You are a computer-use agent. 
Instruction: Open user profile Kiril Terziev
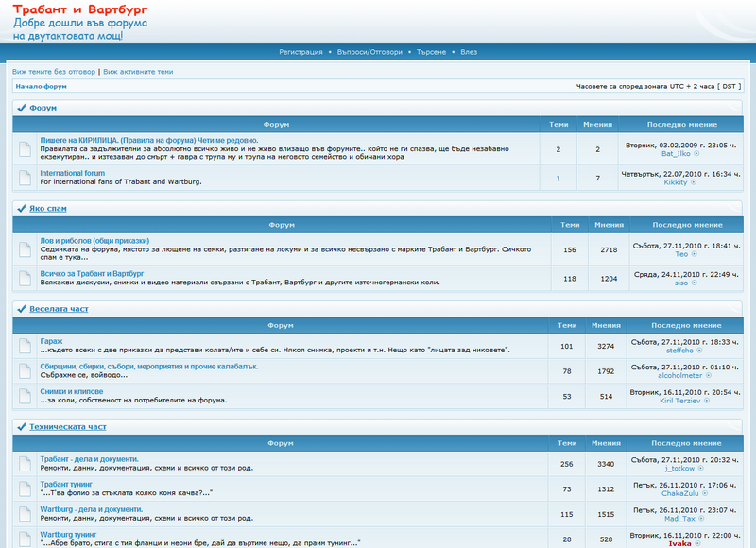coord(679,401)
